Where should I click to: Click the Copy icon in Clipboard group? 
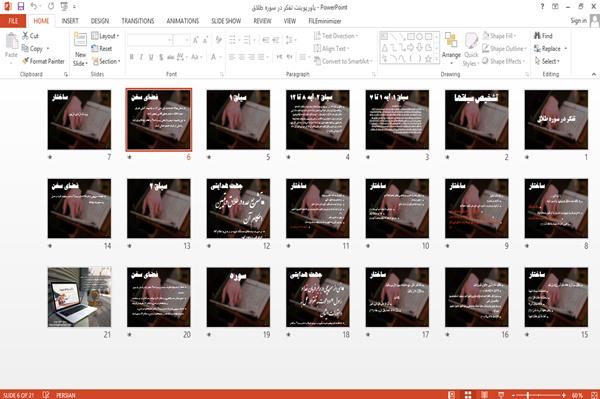click(25, 49)
